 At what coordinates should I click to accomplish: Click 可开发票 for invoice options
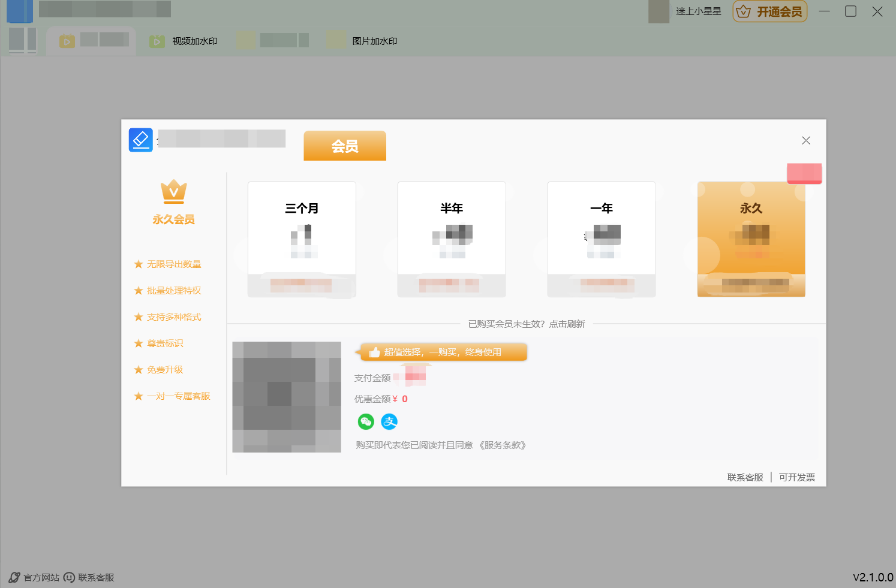[x=797, y=477]
